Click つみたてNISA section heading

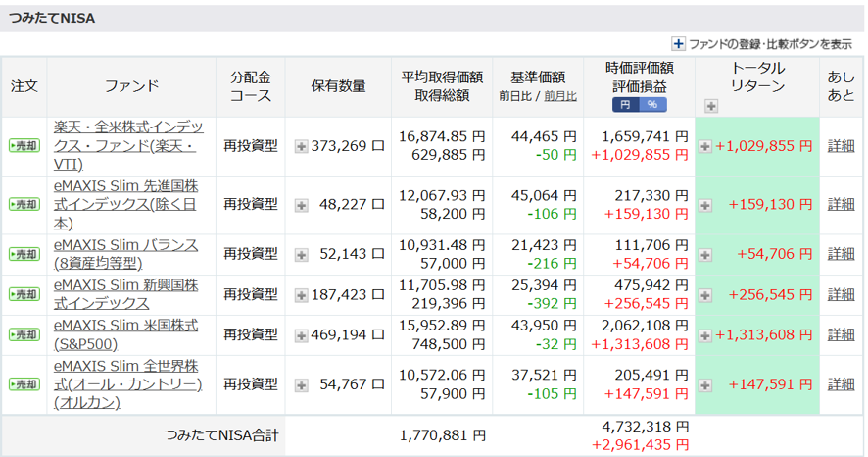pos(52,19)
